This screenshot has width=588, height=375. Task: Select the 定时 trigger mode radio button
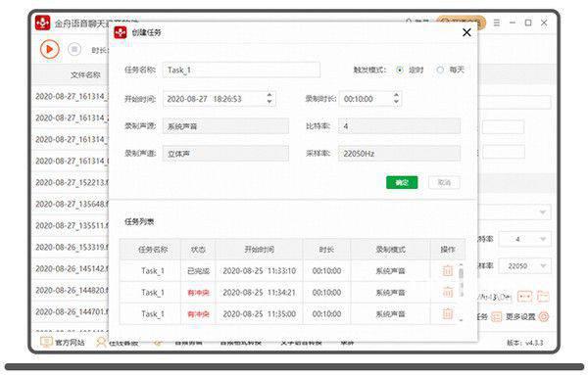(400, 70)
